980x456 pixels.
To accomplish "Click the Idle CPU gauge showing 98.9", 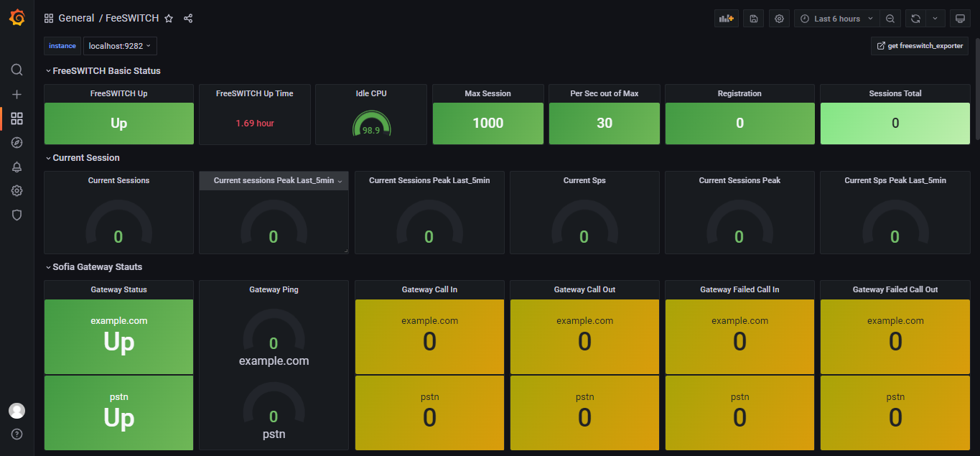I will pyautogui.click(x=371, y=124).
